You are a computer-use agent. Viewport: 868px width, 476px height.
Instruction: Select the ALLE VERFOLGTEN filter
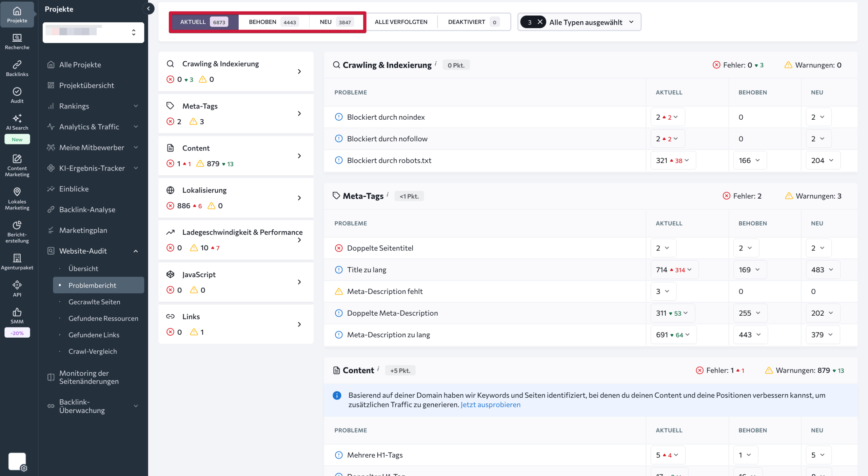point(401,22)
